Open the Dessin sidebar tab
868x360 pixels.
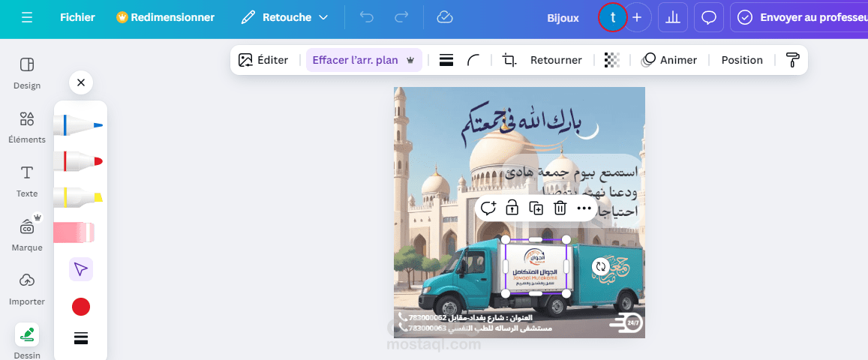click(26, 341)
